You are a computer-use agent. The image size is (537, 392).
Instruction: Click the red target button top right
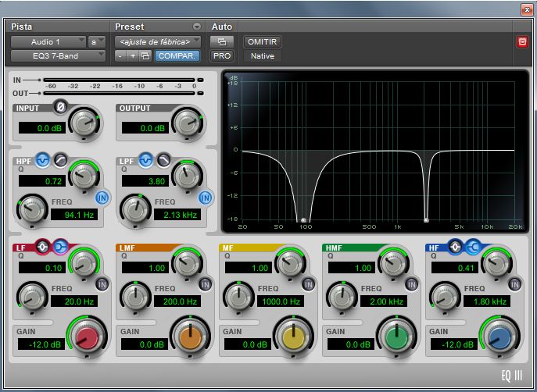pyautogui.click(x=522, y=42)
